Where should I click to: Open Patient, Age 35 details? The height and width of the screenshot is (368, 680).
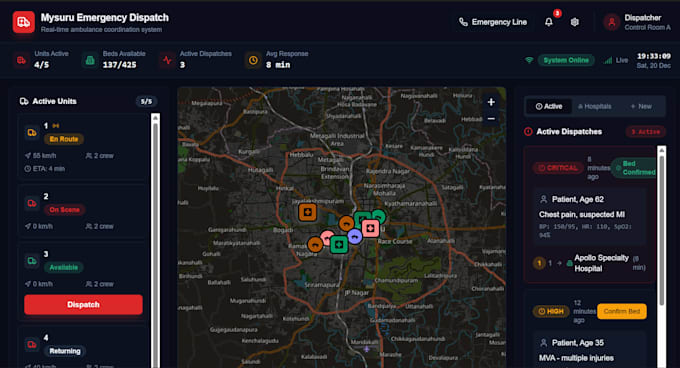[578, 343]
